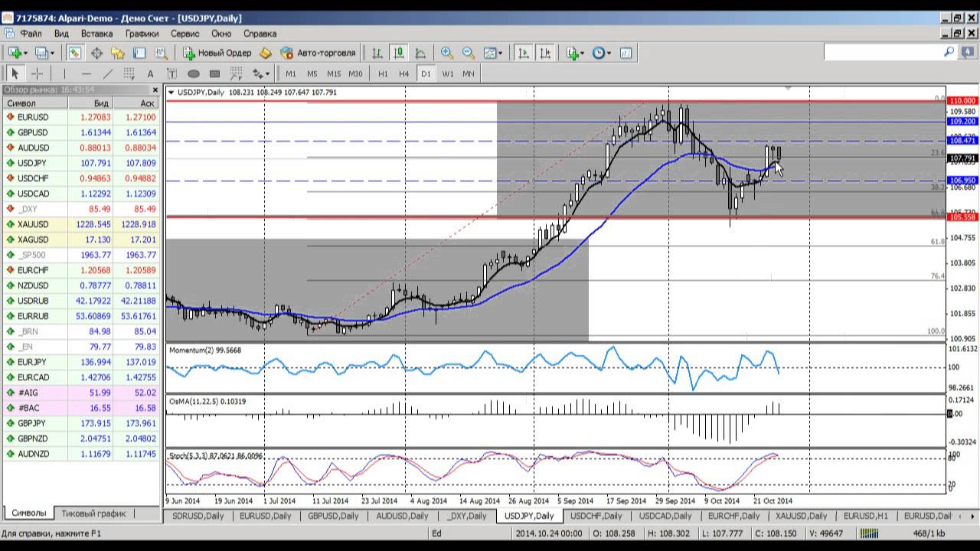Image resolution: width=980 pixels, height=551 pixels.
Task: Select USDRUB row in Market Watch
Action: click(x=82, y=301)
